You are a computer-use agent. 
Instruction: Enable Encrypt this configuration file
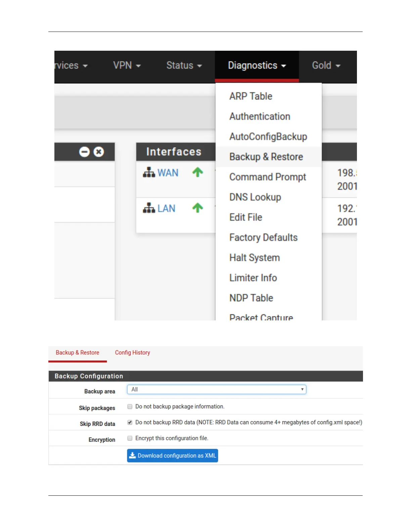click(130, 438)
